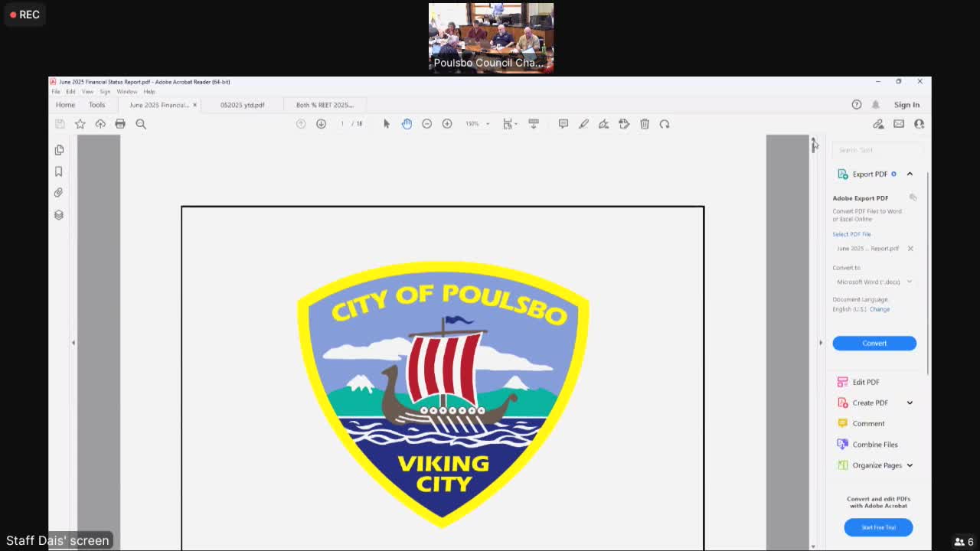Click the scrolling mode keyboard-arrow icon
980x551 pixels.
coord(534,124)
